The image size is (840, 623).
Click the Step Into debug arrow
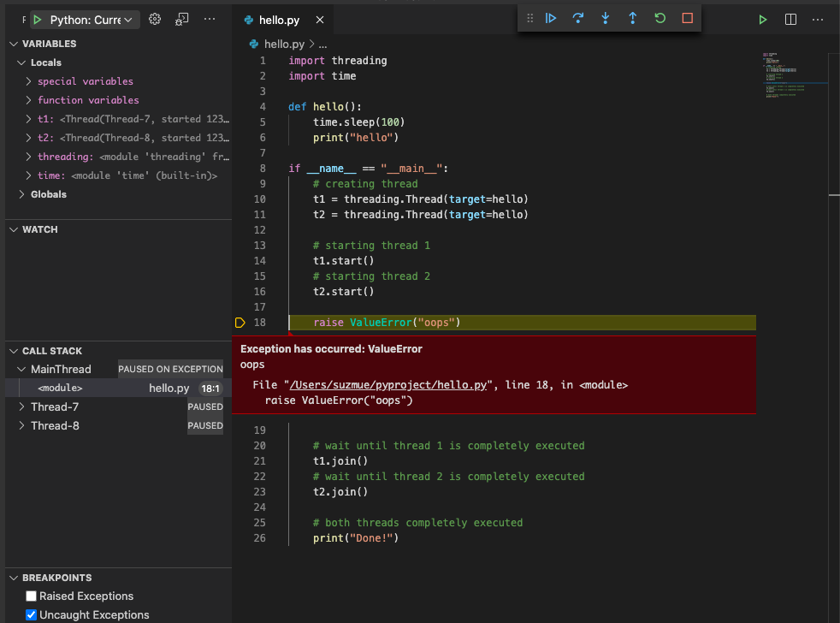tap(606, 18)
